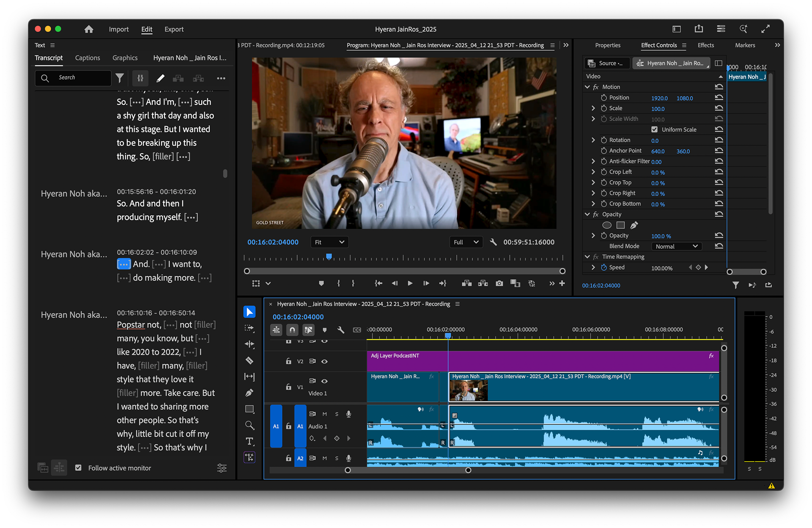Reset the Position parameter
Screen dimensions: 812x528
(719, 98)
